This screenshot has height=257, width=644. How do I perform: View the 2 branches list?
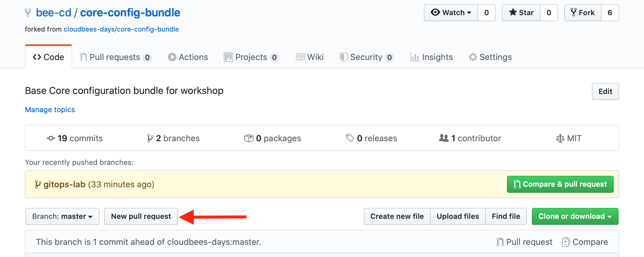pyautogui.click(x=173, y=138)
